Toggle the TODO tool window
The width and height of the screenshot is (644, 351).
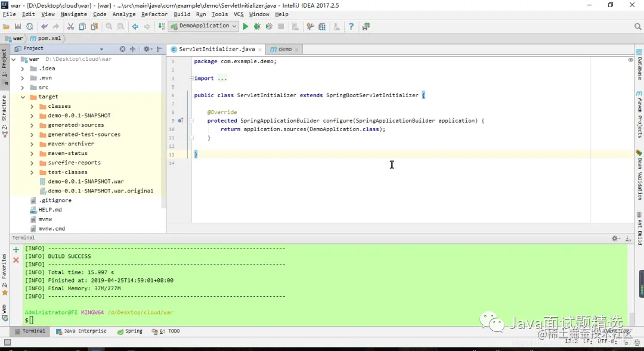(x=166, y=331)
